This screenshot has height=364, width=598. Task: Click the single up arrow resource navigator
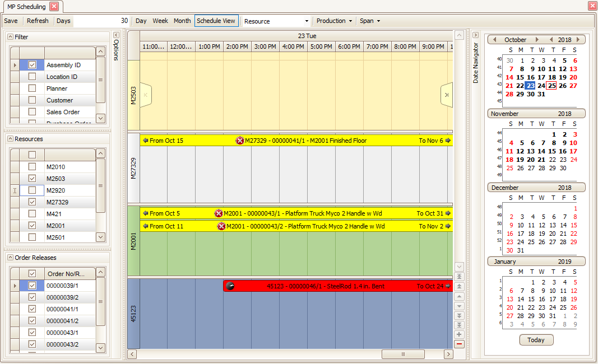tap(459, 296)
